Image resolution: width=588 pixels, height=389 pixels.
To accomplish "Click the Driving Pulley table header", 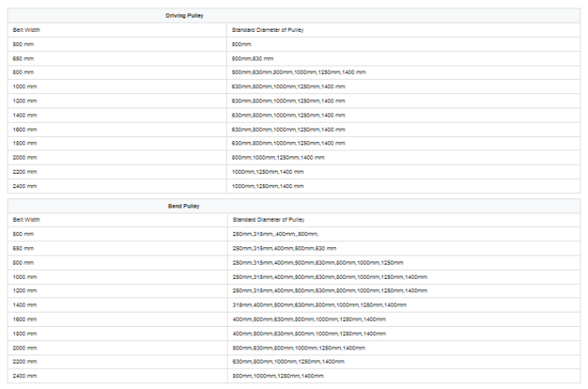I will 184,15.
